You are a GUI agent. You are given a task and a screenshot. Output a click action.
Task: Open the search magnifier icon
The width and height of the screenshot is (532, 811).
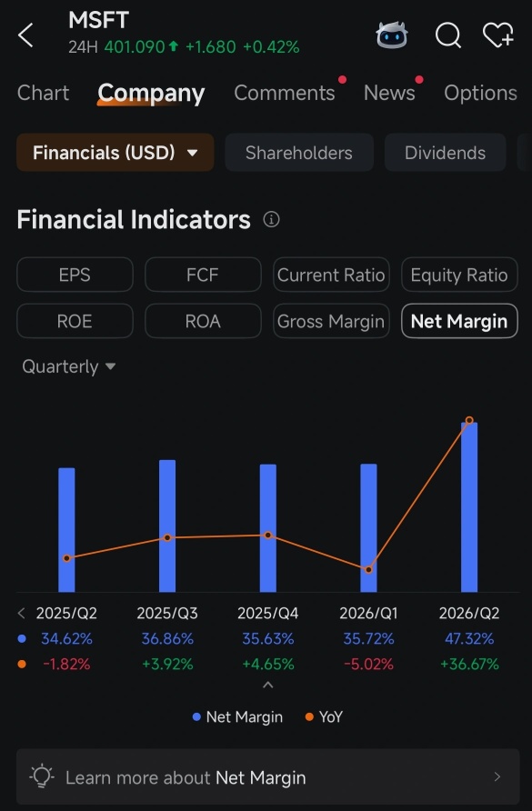448,35
